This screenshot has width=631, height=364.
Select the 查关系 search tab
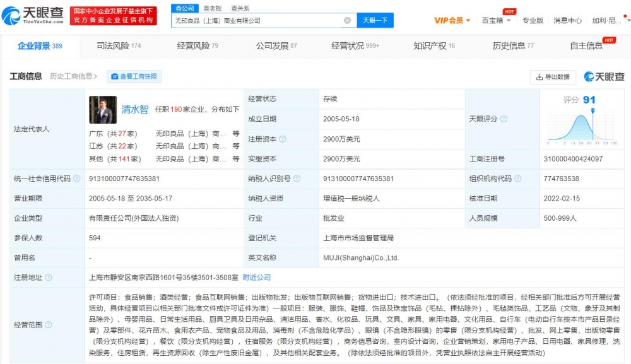(x=240, y=8)
